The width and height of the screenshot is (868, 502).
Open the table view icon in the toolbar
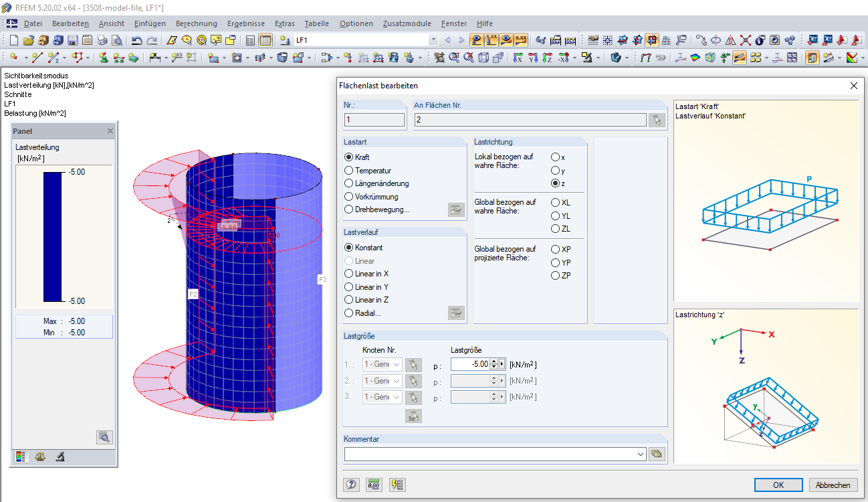(x=265, y=39)
